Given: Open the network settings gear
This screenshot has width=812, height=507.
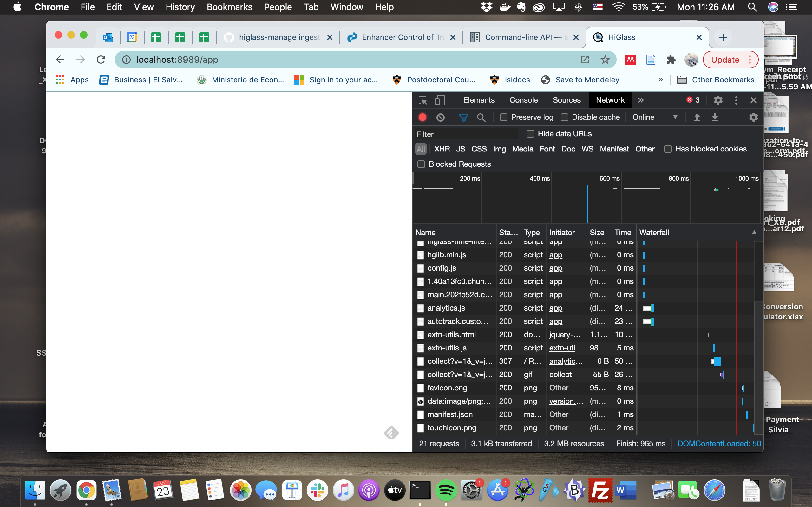Looking at the screenshot, I should tap(753, 117).
